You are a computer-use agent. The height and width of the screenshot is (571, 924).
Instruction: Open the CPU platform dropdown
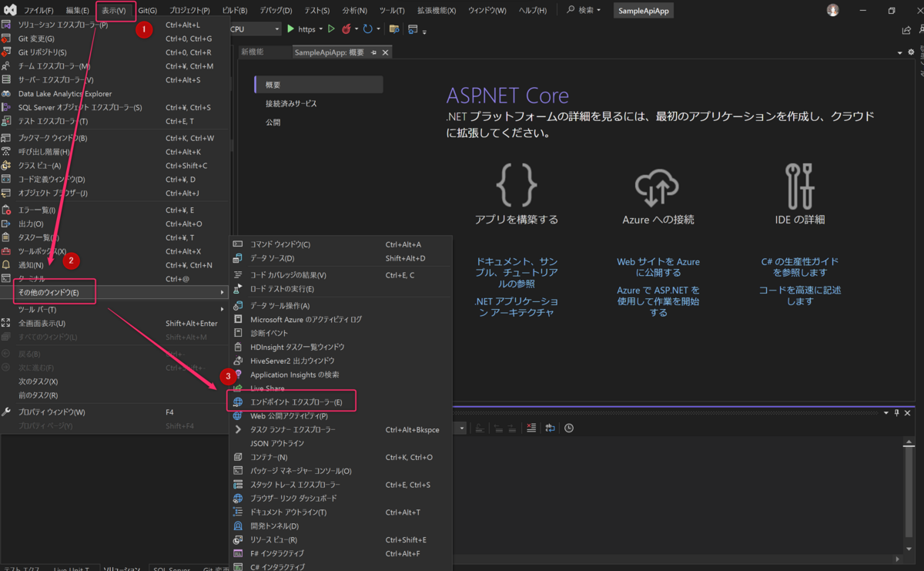pyautogui.click(x=255, y=29)
